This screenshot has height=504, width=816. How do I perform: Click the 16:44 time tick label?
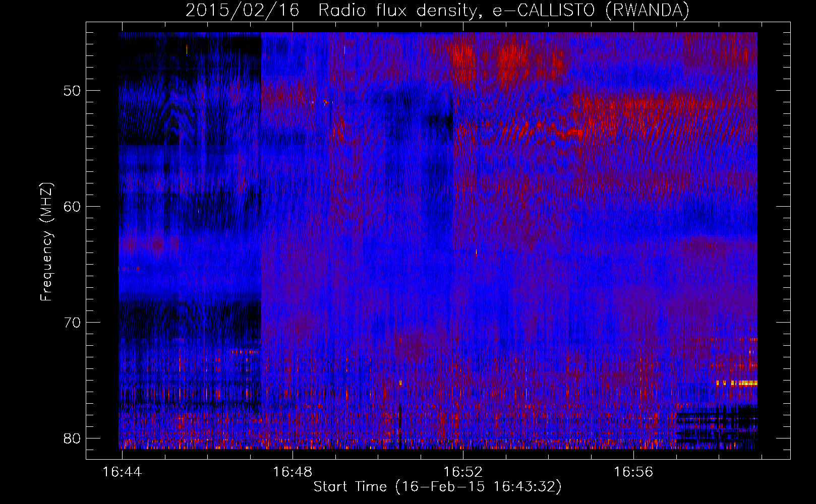pos(122,472)
